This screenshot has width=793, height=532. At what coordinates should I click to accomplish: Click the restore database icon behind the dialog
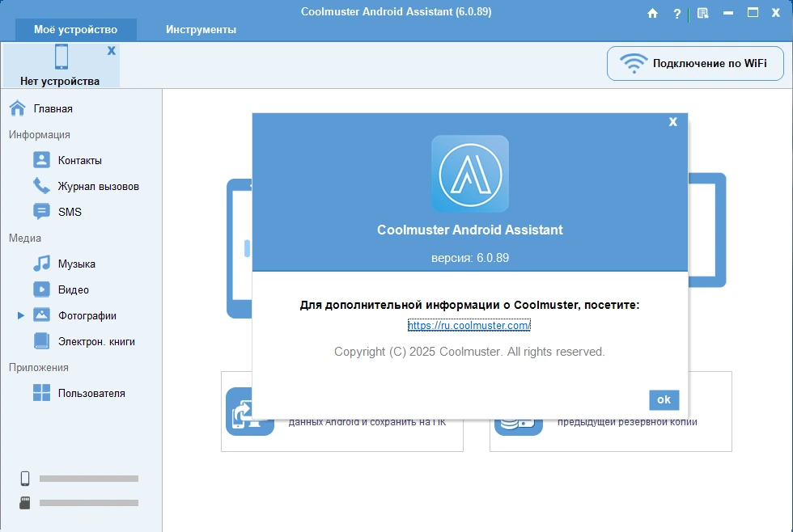519,428
